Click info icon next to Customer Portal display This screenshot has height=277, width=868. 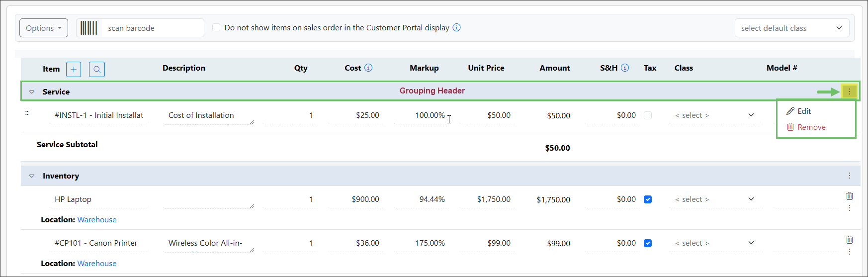pos(456,27)
